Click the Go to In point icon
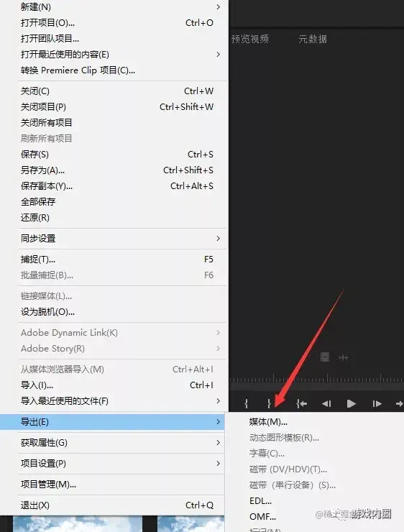The width and height of the screenshot is (404, 532). 301,404
